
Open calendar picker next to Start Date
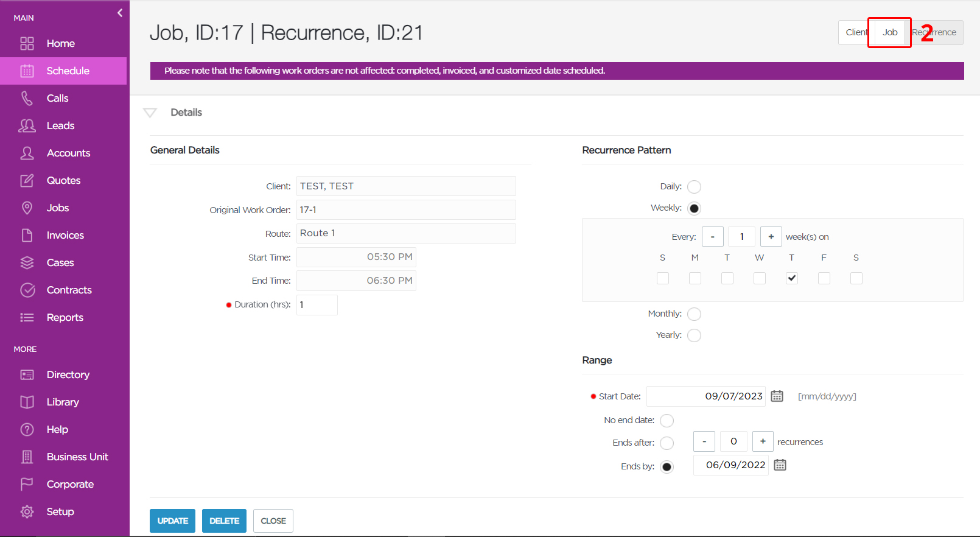point(777,396)
